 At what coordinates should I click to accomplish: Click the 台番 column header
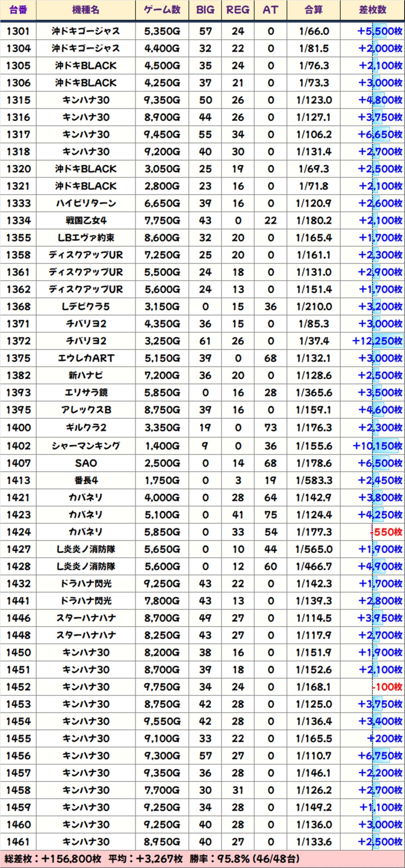pyautogui.click(x=18, y=10)
